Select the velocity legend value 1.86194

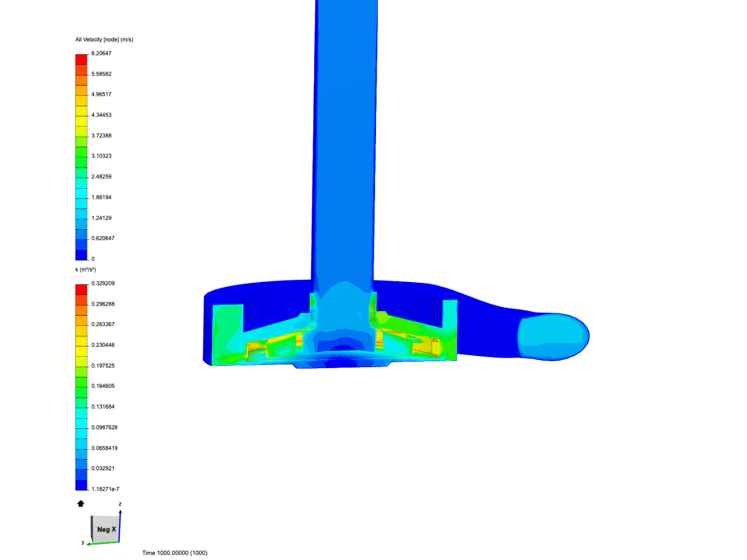[x=101, y=198]
